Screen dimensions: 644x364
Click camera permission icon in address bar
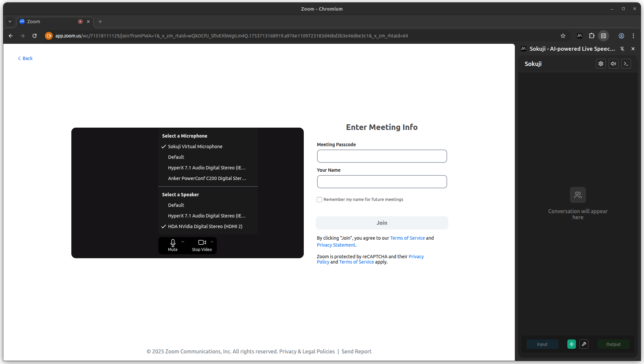point(49,36)
